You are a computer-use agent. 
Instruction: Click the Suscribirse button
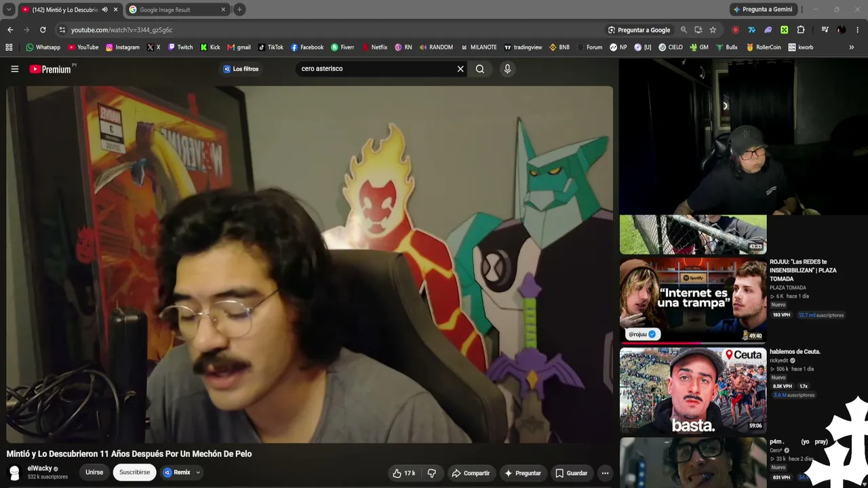pyautogui.click(x=134, y=472)
